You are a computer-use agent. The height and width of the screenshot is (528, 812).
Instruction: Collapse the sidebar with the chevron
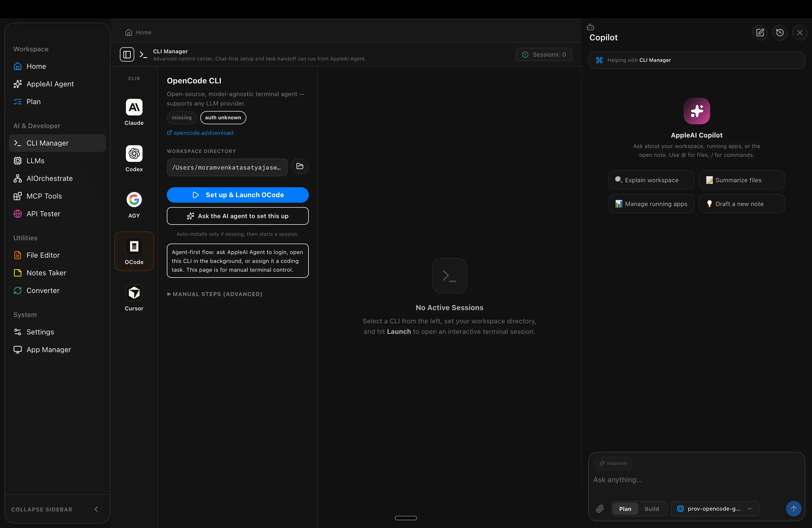pyautogui.click(x=96, y=509)
